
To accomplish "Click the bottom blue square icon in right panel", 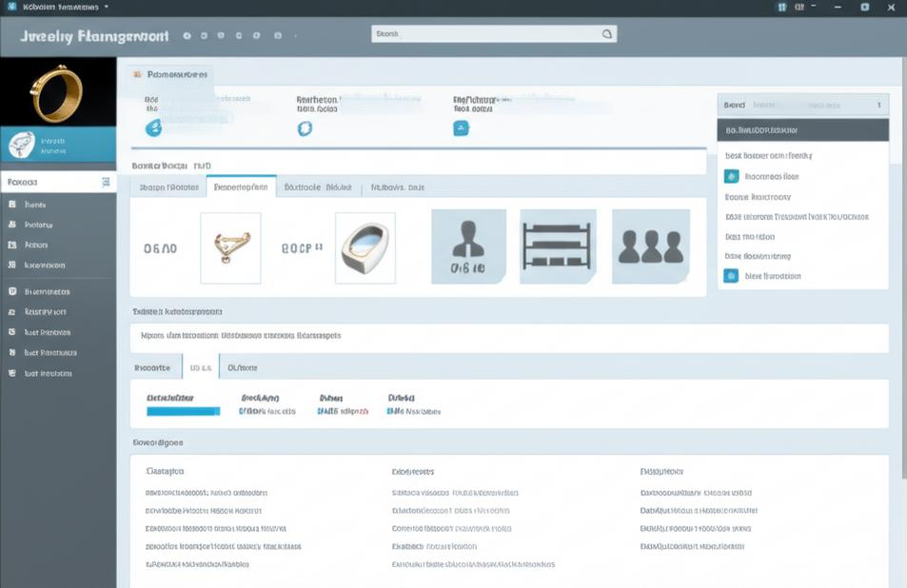I will [731, 276].
